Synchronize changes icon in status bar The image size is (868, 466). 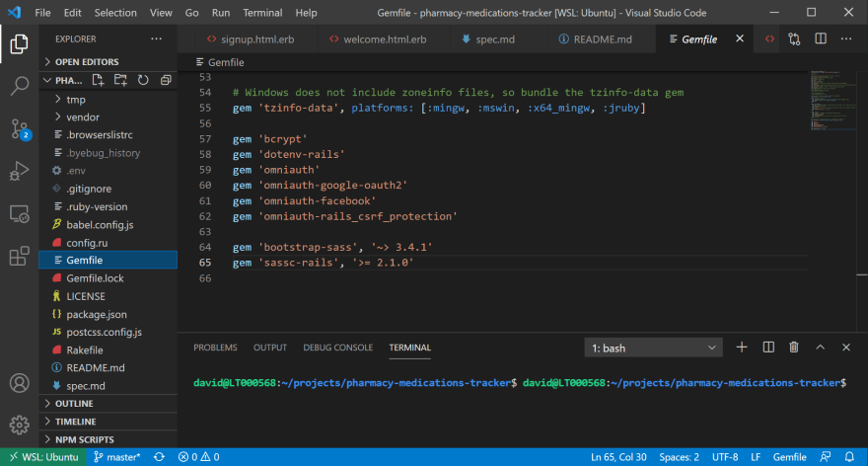point(159,457)
